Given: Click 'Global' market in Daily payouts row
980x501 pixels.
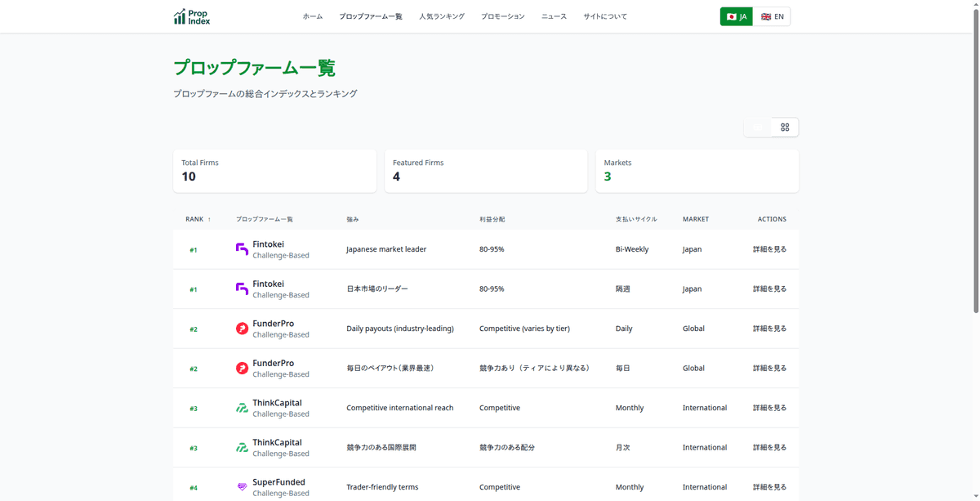Looking at the screenshot, I should 693,329.
